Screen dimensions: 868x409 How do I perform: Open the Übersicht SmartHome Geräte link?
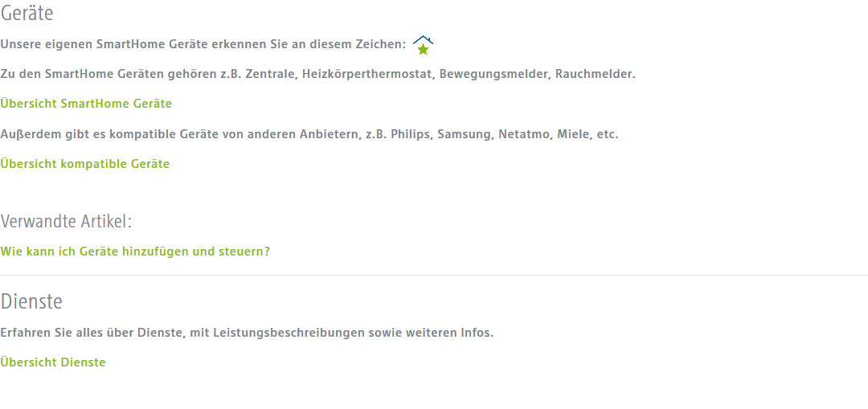pyautogui.click(x=86, y=104)
